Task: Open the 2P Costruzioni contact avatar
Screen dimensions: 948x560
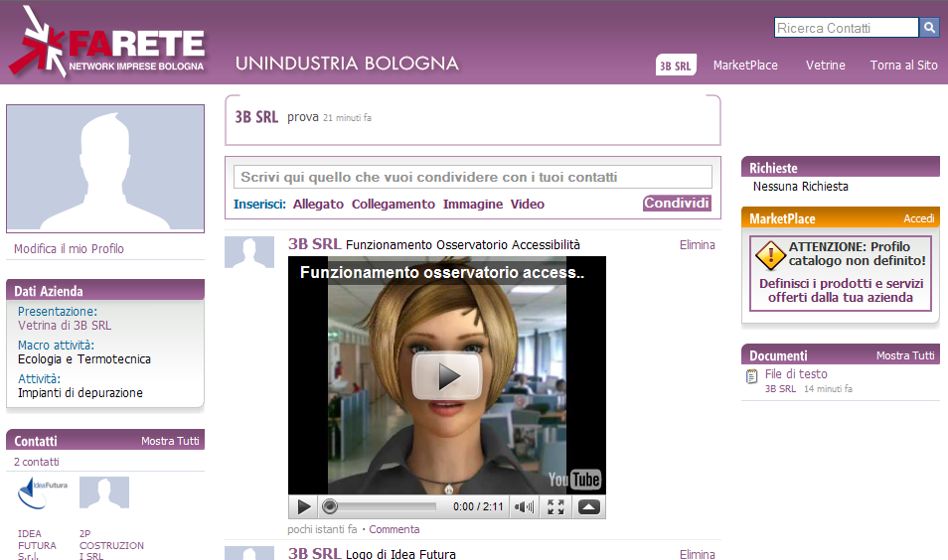Action: click(104, 492)
